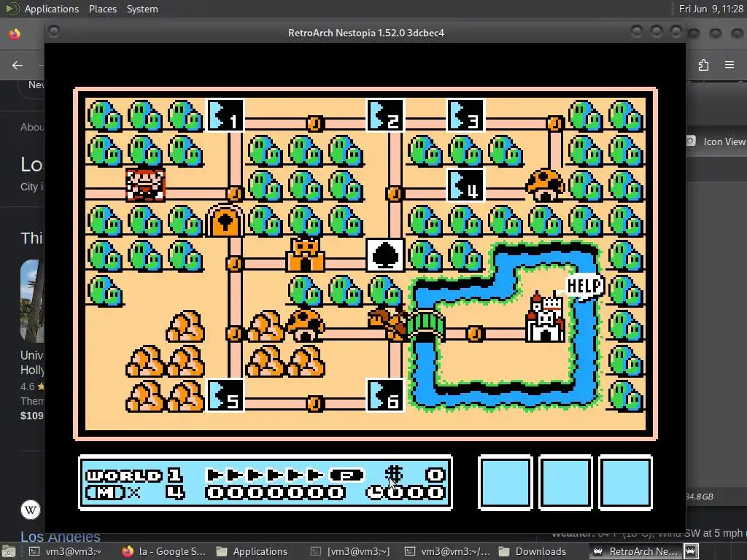The height and width of the screenshot is (560, 747).
Task: Select level 3 panel on world map
Action: (x=465, y=114)
